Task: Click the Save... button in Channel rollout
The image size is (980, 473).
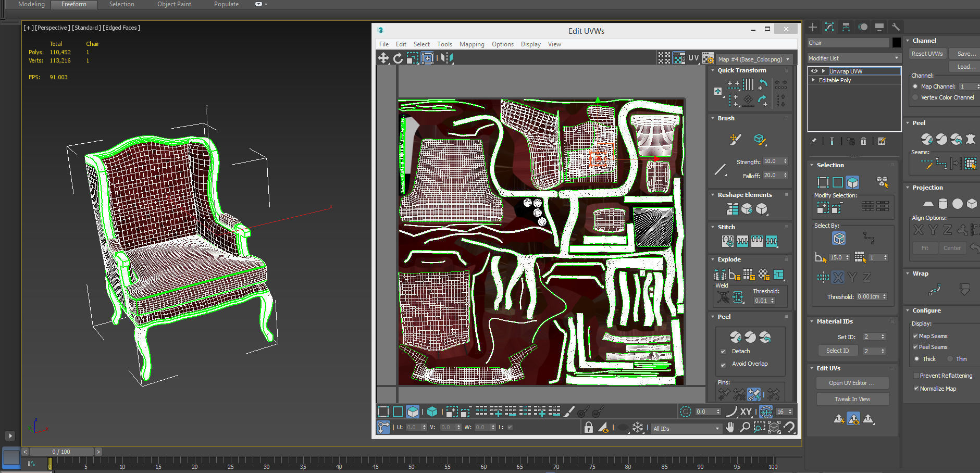Action: click(x=965, y=54)
